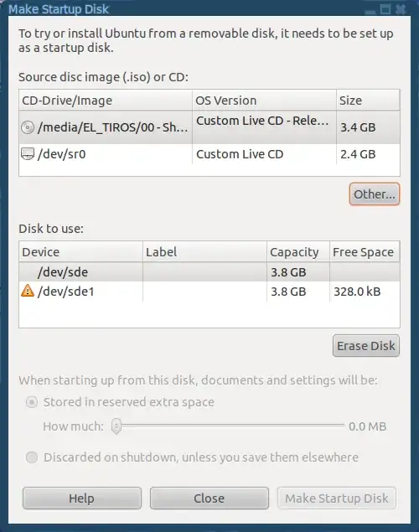The width and height of the screenshot is (419, 532).
Task: Select the /dev/sde device row
Action: [x=209, y=271]
